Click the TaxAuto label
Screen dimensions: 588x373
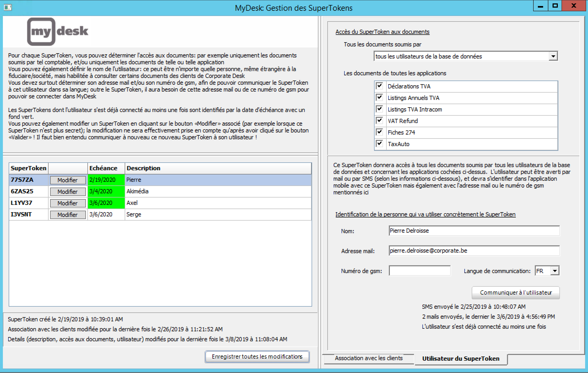pyautogui.click(x=398, y=144)
